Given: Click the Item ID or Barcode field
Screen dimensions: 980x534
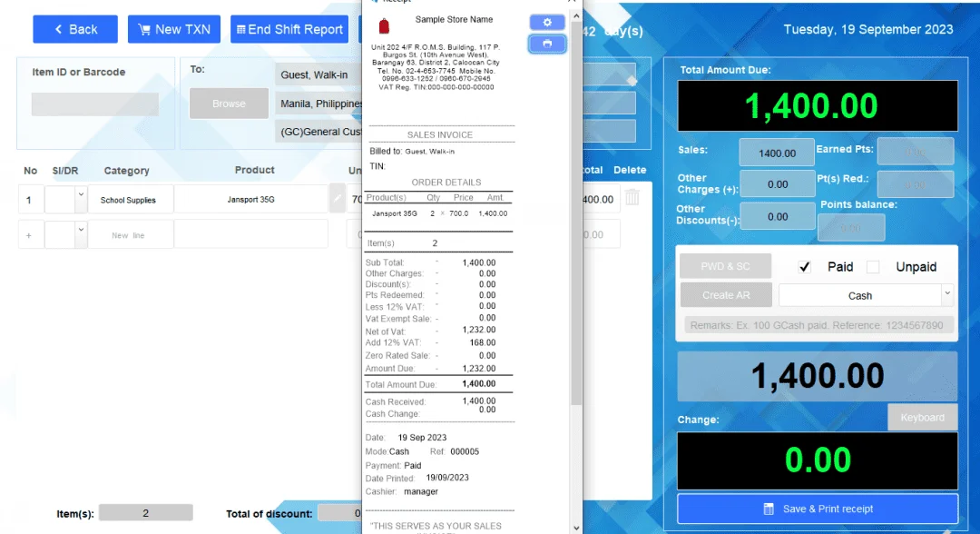Looking at the screenshot, I should (x=95, y=104).
